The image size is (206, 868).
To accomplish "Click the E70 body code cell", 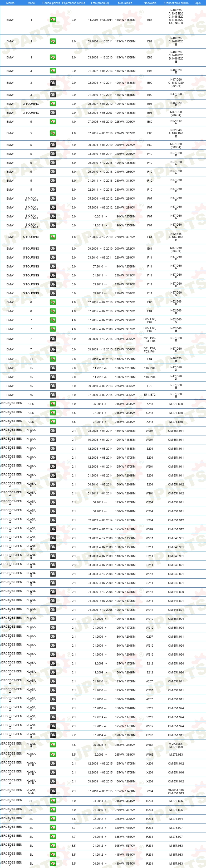I will tap(150, 386).
